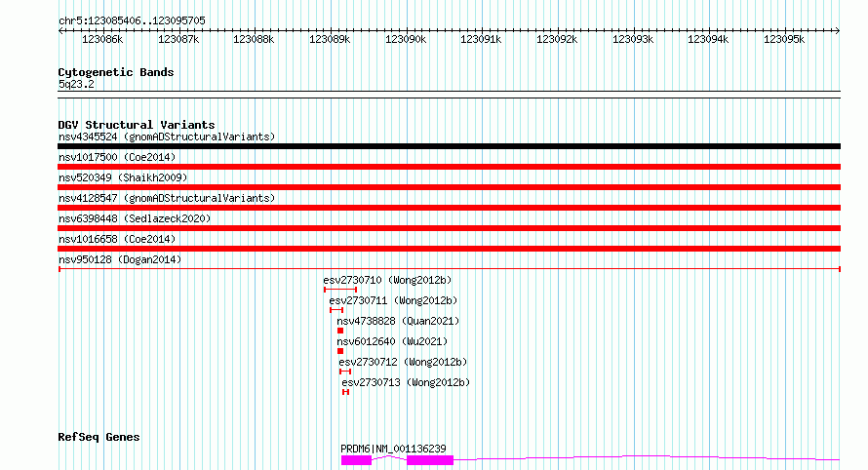Click the 123091k ruler tick label
Viewport: 868px width, 470px height.
481,39
